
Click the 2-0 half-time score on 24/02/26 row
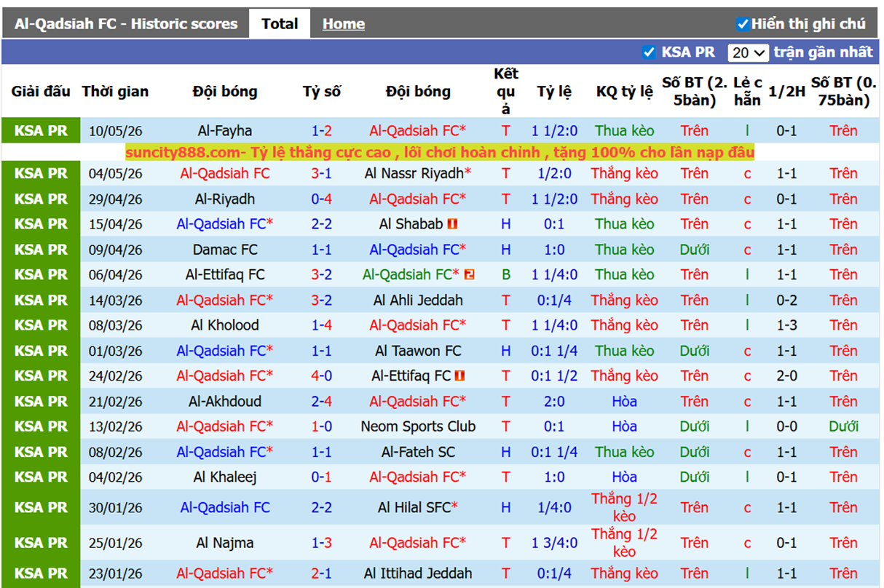coord(787,376)
